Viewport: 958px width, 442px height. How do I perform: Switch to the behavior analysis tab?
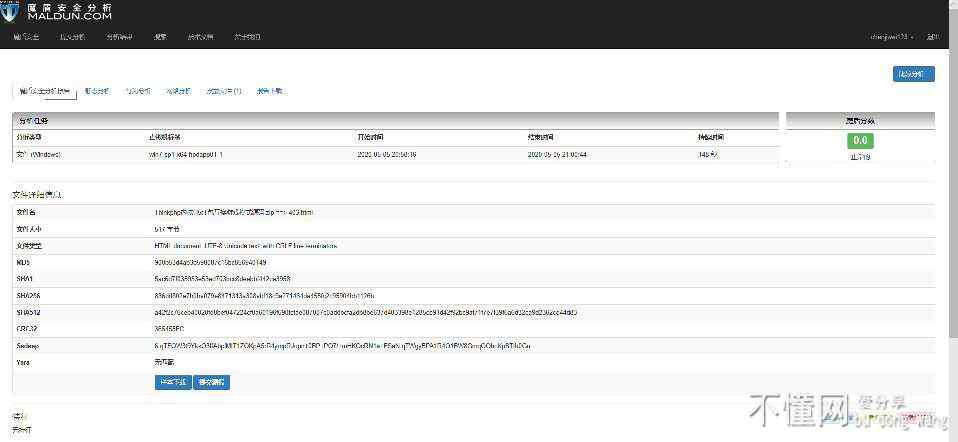point(138,91)
